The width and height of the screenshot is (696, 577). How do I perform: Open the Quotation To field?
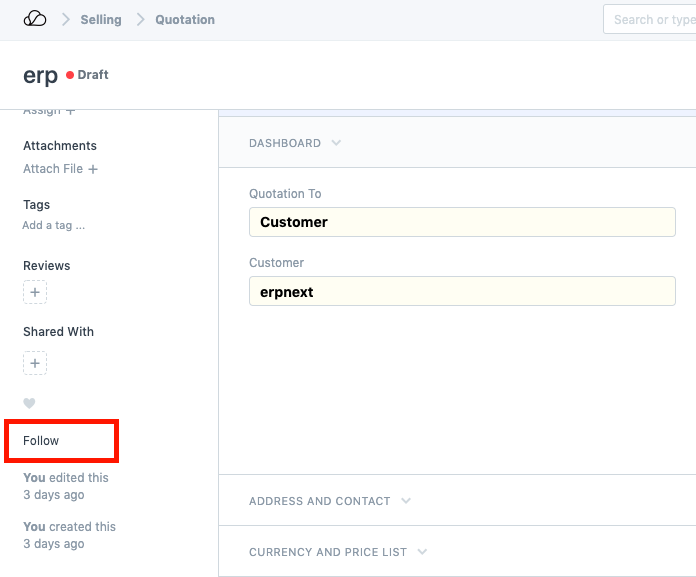click(x=462, y=222)
